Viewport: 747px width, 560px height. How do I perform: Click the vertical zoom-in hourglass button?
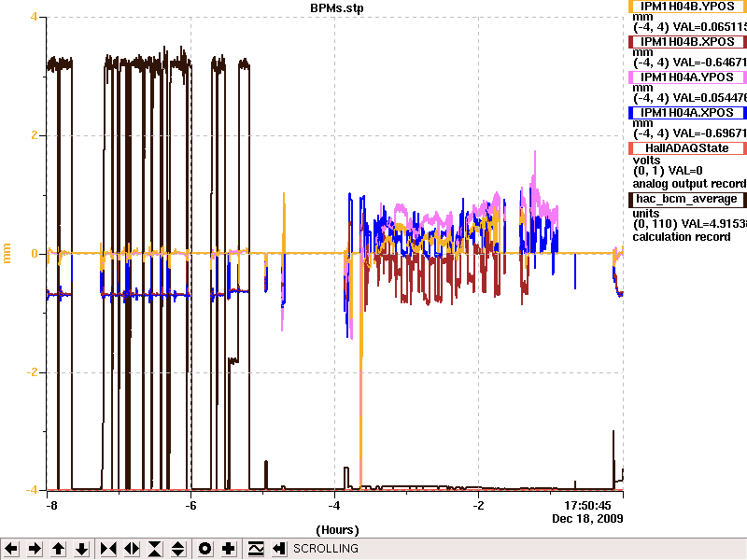155,549
